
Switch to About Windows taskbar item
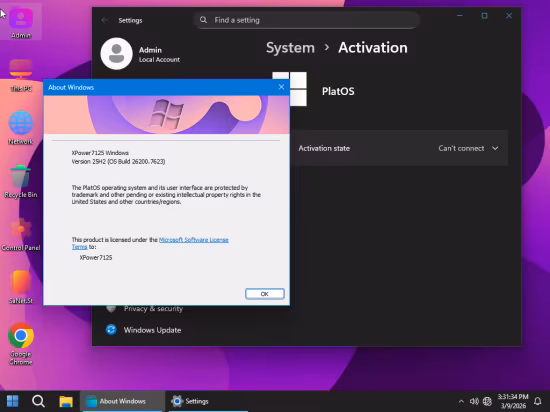[x=122, y=401]
